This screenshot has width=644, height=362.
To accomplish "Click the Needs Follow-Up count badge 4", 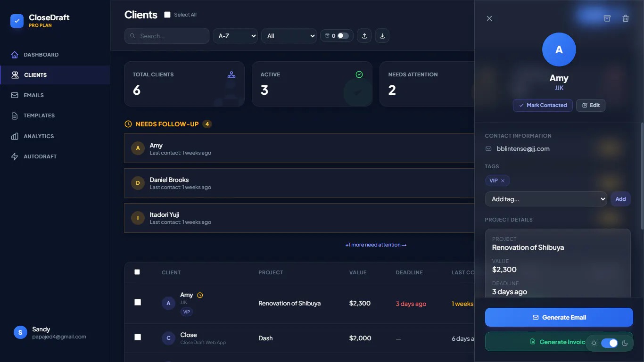I will [207, 124].
